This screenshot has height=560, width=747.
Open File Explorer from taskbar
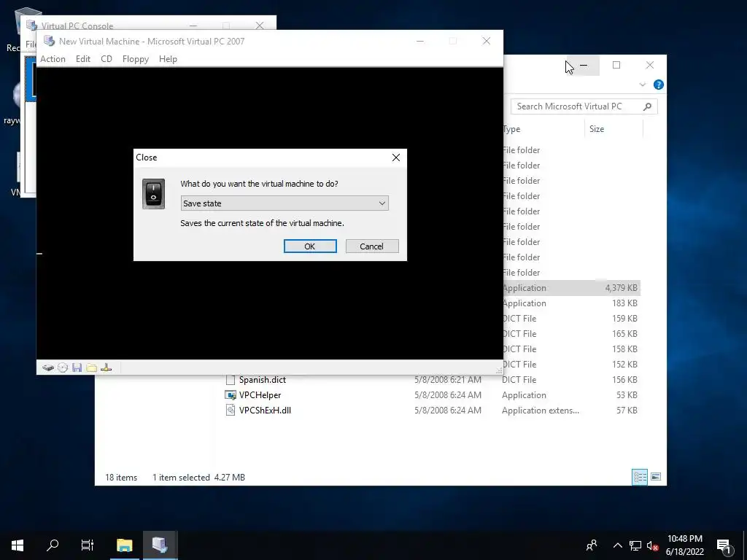(124, 545)
